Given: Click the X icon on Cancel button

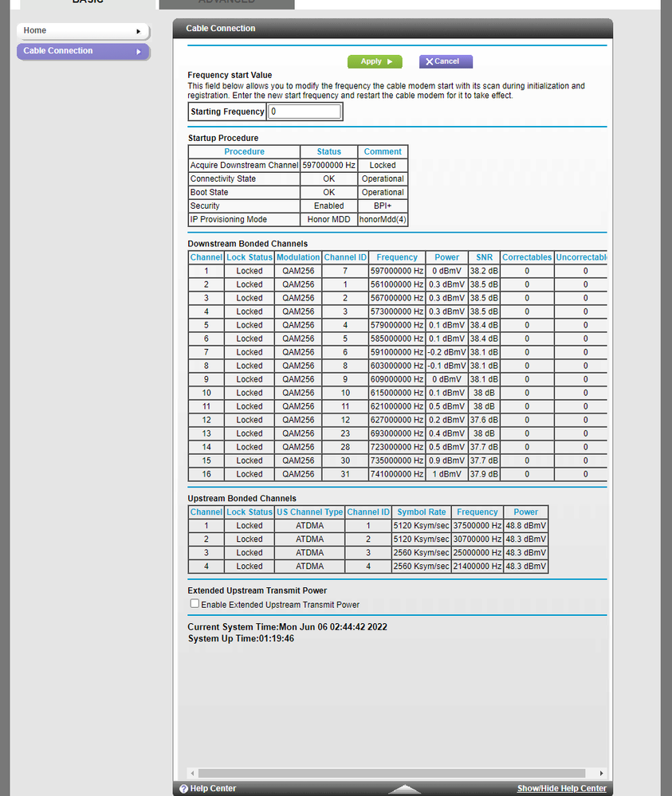Looking at the screenshot, I should pyautogui.click(x=429, y=61).
